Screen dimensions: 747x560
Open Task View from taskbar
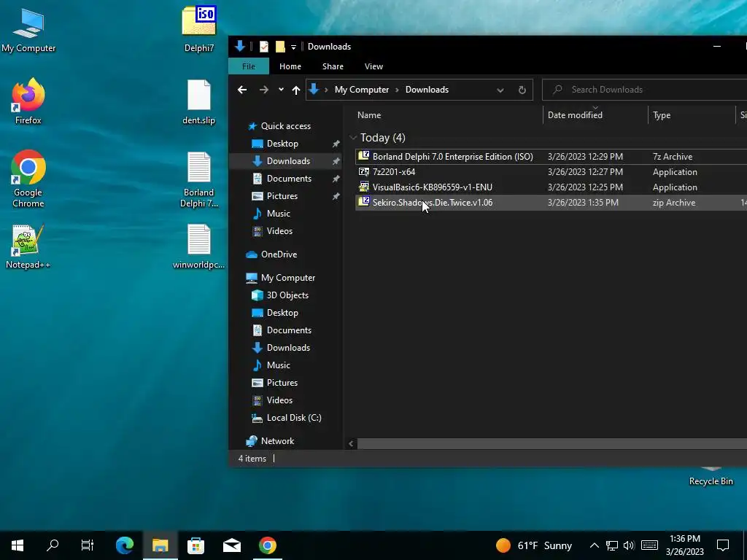tap(88, 545)
